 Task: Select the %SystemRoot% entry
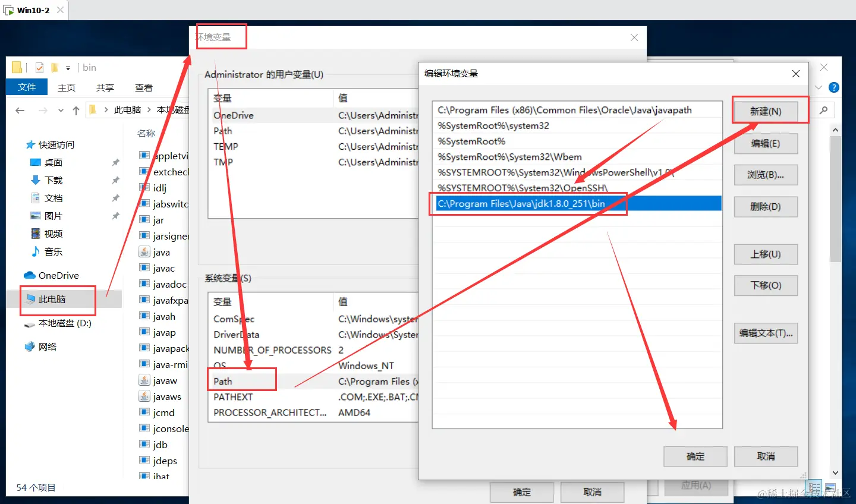(x=577, y=141)
